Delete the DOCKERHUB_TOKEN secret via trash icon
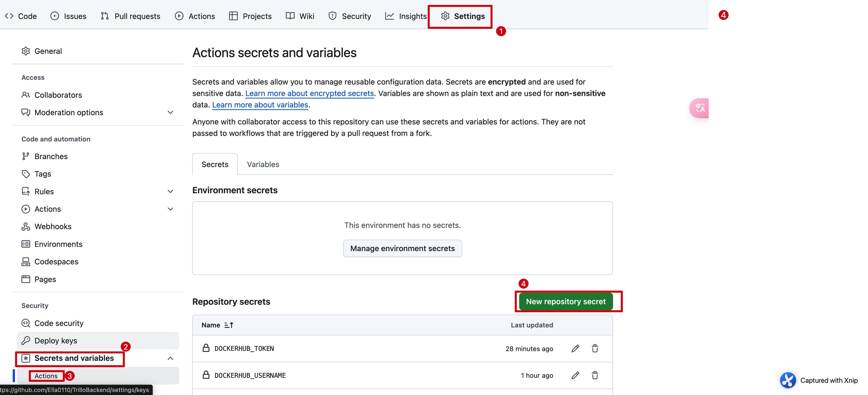The width and height of the screenshot is (868, 395). click(595, 348)
